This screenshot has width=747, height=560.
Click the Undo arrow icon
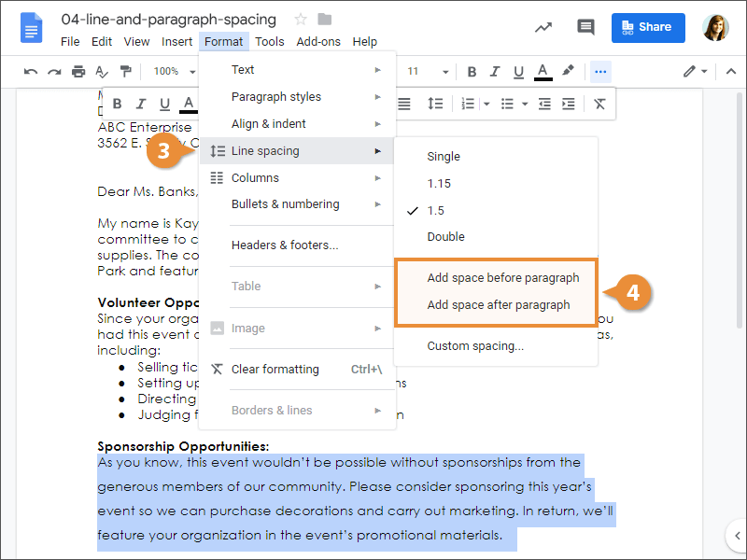point(31,72)
